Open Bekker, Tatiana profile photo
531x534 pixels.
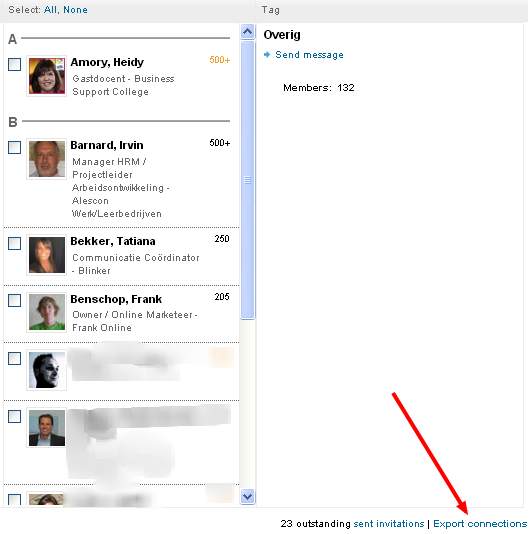pyautogui.click(x=47, y=255)
